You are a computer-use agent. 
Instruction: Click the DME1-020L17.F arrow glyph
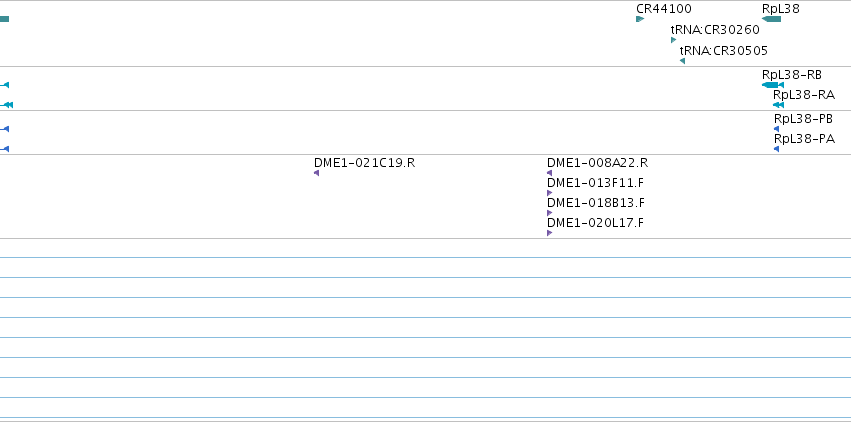pos(550,233)
